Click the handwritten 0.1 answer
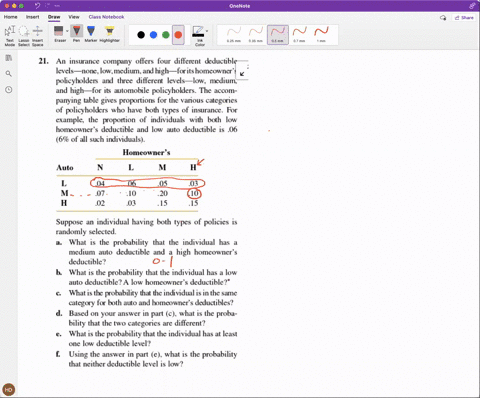 (x=163, y=261)
